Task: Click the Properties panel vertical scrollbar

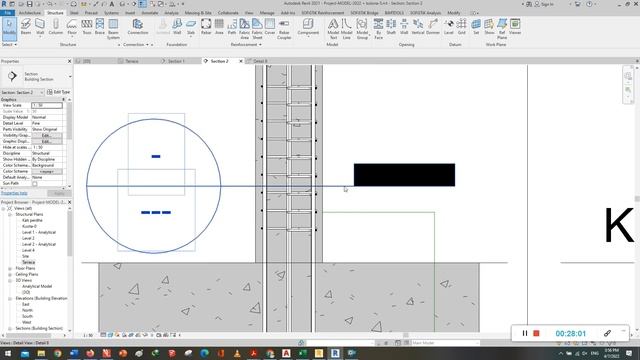Action: pos(69,143)
